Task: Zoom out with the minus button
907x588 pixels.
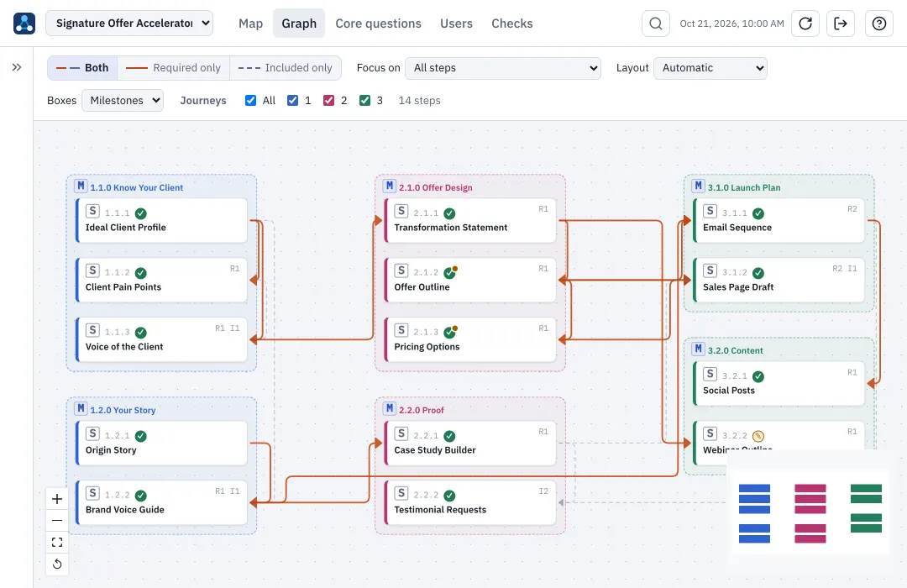Action: [x=57, y=520]
